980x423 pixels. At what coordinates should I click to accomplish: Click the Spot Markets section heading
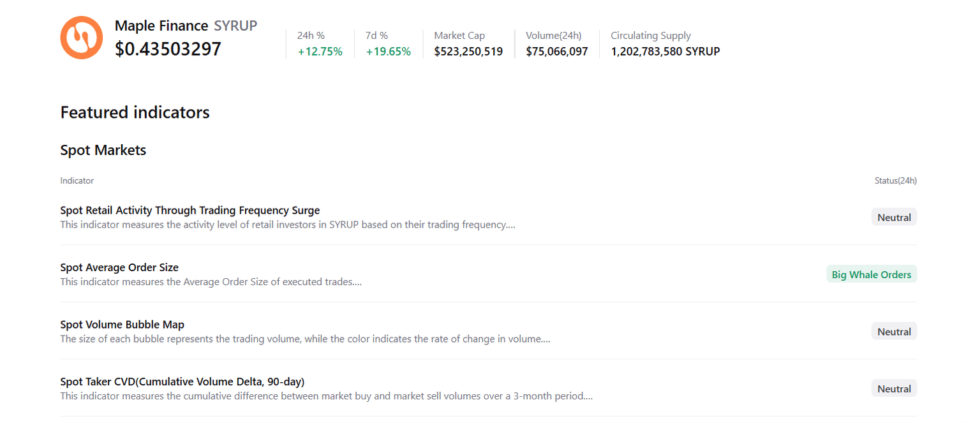click(103, 150)
